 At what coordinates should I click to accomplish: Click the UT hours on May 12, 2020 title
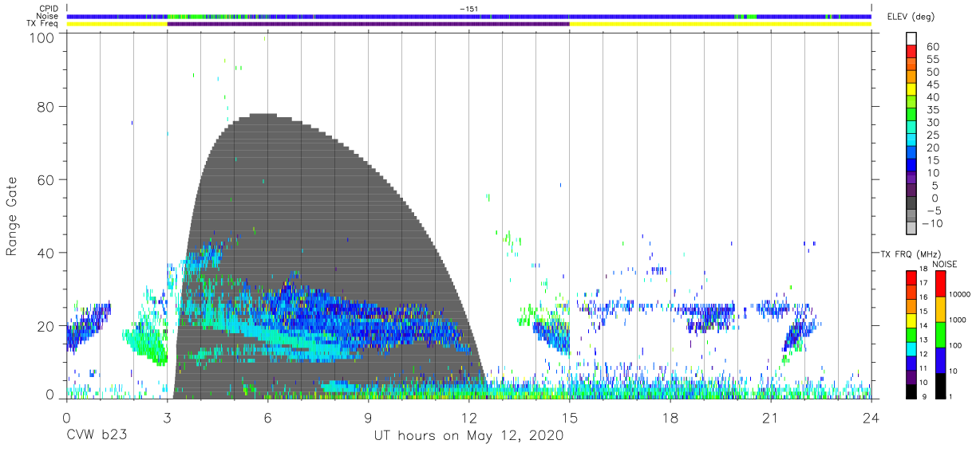click(468, 436)
